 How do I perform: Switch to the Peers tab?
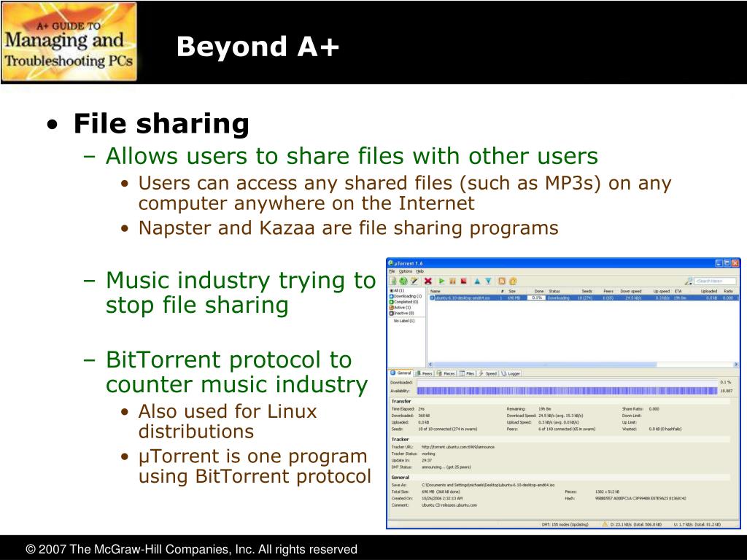point(424,374)
